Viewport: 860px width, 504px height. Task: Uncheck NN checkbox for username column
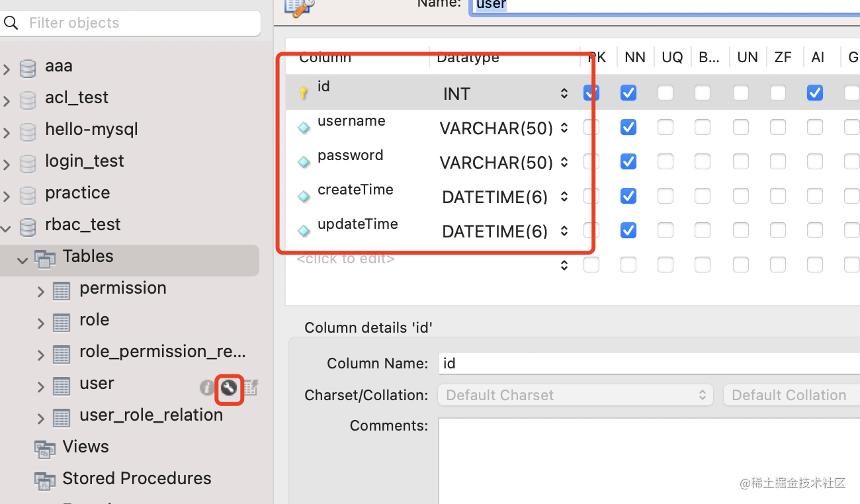point(628,127)
